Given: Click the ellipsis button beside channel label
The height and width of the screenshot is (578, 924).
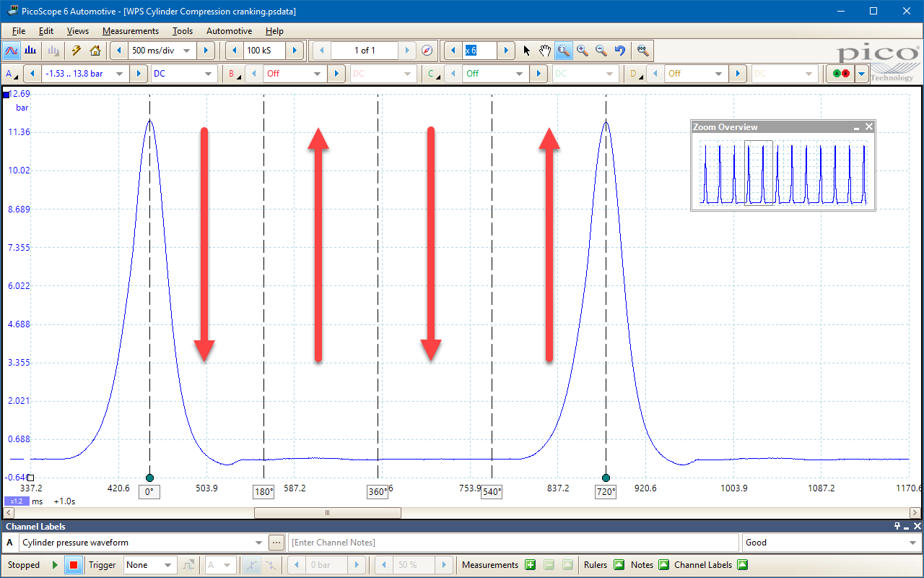Looking at the screenshot, I should [x=276, y=543].
